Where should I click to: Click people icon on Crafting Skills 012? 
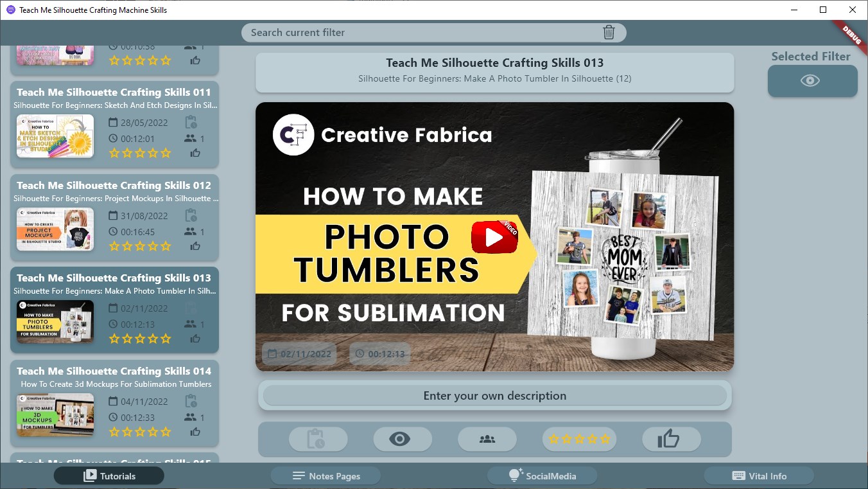point(191,231)
